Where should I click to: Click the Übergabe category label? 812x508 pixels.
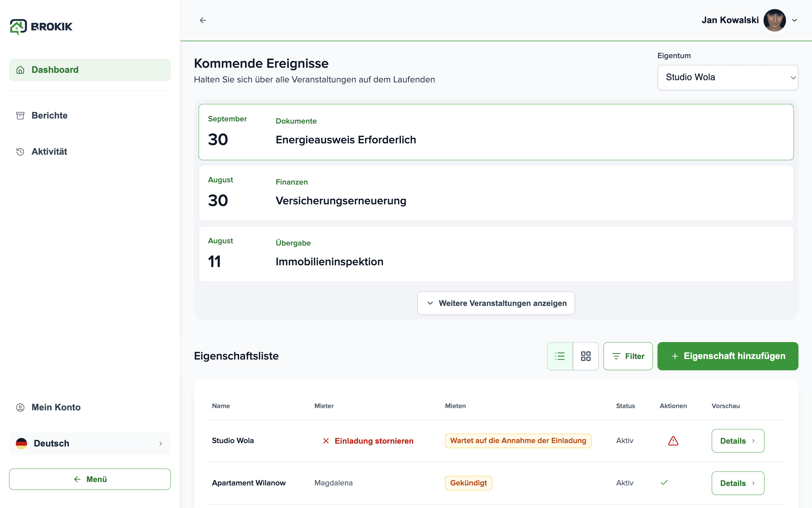tap(293, 243)
